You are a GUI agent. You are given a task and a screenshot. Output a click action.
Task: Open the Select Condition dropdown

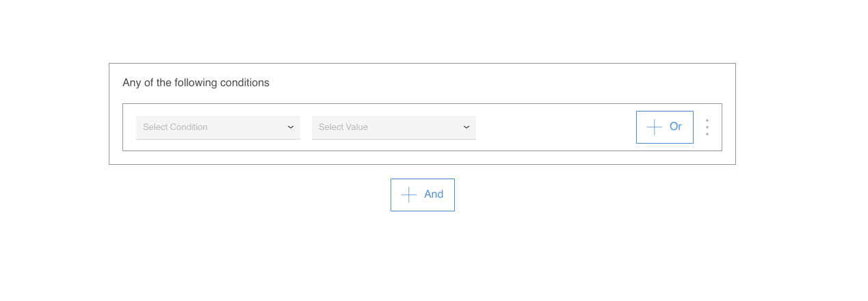218,127
